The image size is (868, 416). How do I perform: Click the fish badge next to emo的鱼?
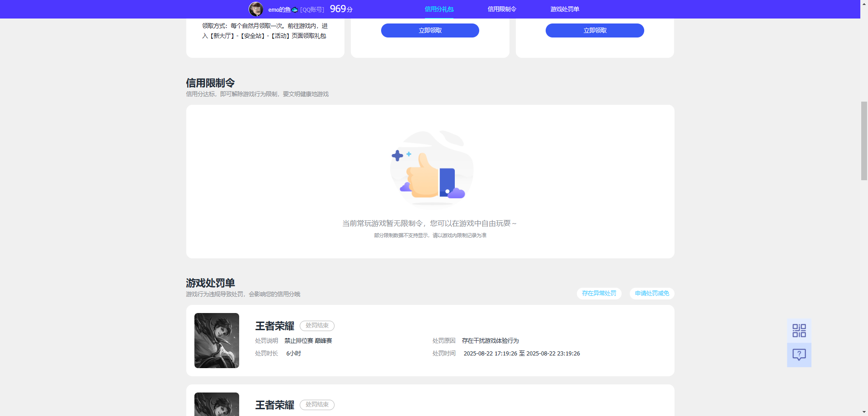click(x=294, y=8)
